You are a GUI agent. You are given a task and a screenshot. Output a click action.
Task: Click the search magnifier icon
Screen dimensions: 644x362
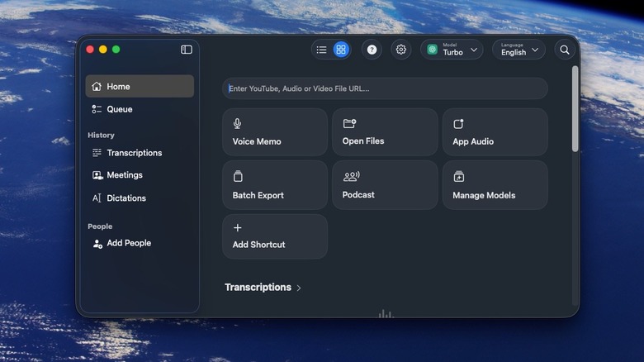[x=565, y=50]
